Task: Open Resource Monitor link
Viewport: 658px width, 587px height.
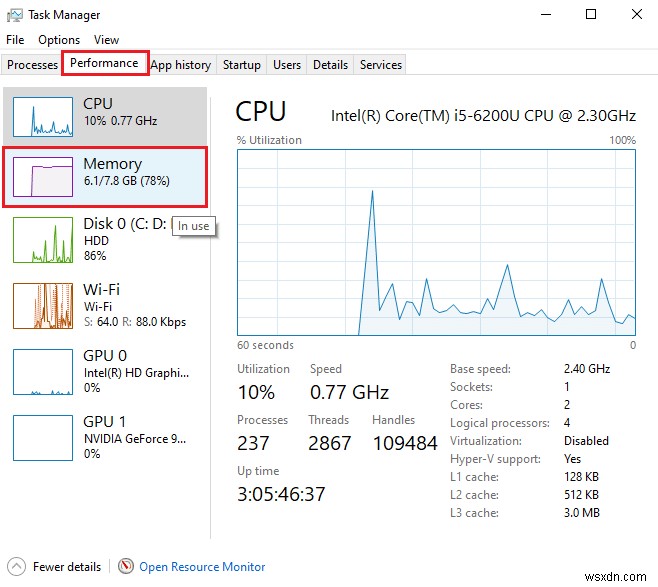Action: point(202,567)
